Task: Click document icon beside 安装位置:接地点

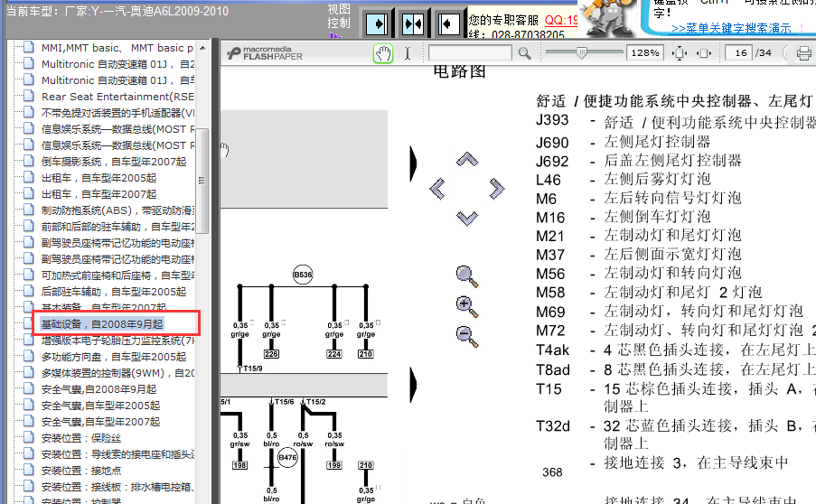Action: pyautogui.click(x=29, y=471)
